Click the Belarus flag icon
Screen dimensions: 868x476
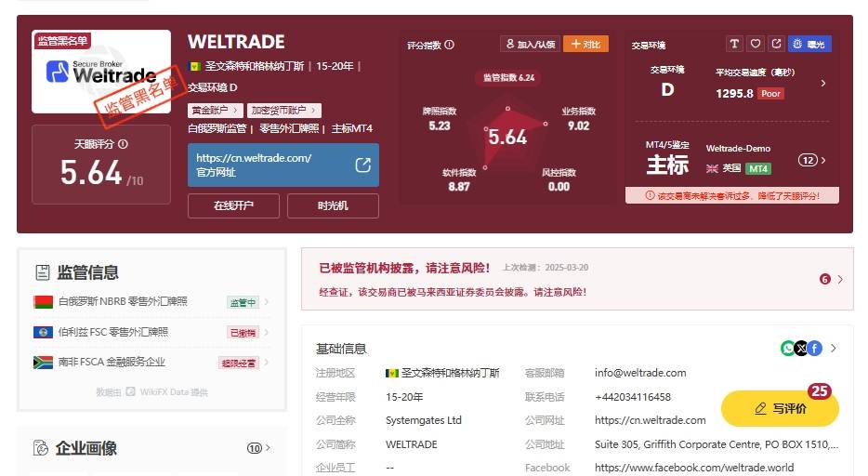pos(43,301)
